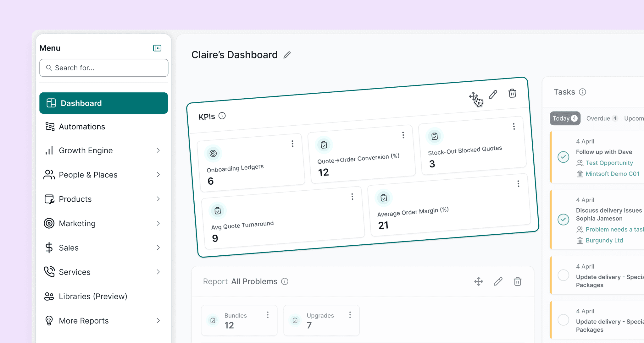This screenshot has width=644, height=343.
Task: Open Upgrades card options menu
Action: [x=350, y=315]
